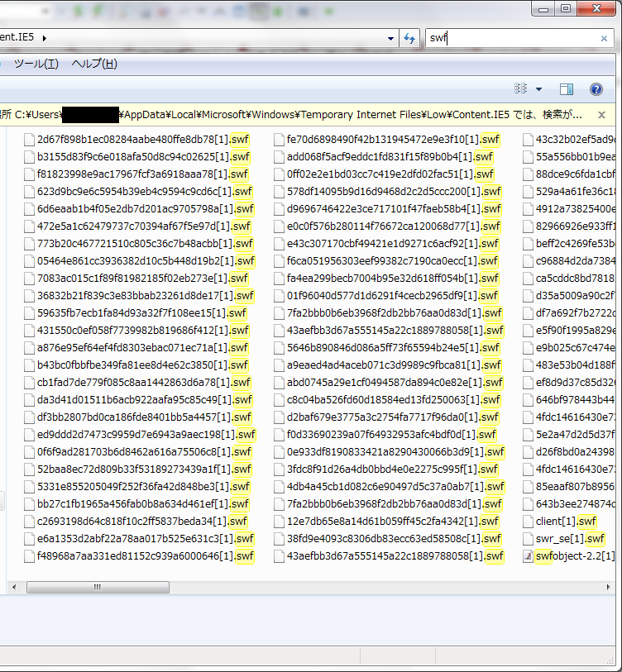Select file f81823998e9ac17967fcf3a6918aaa78[1].swf
Screen dimensions: 622x672
click(x=136, y=174)
